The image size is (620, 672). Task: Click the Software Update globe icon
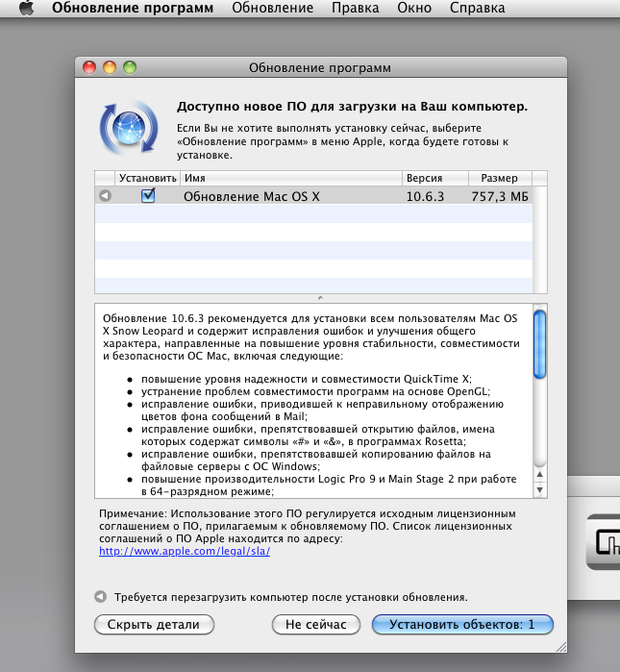tap(129, 128)
